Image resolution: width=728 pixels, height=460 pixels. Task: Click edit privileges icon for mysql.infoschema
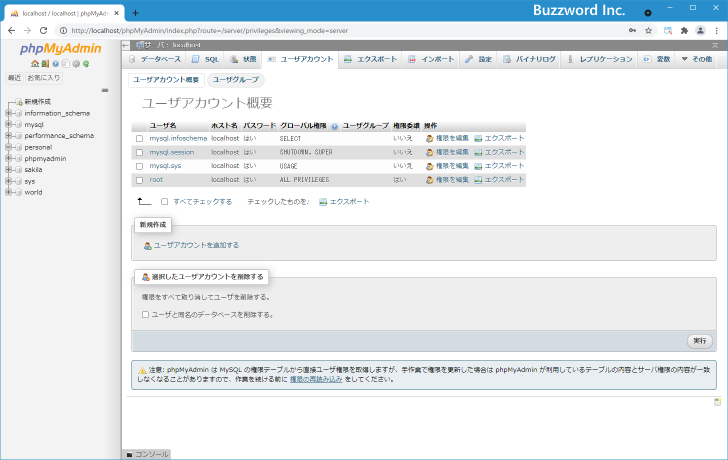[430, 138]
